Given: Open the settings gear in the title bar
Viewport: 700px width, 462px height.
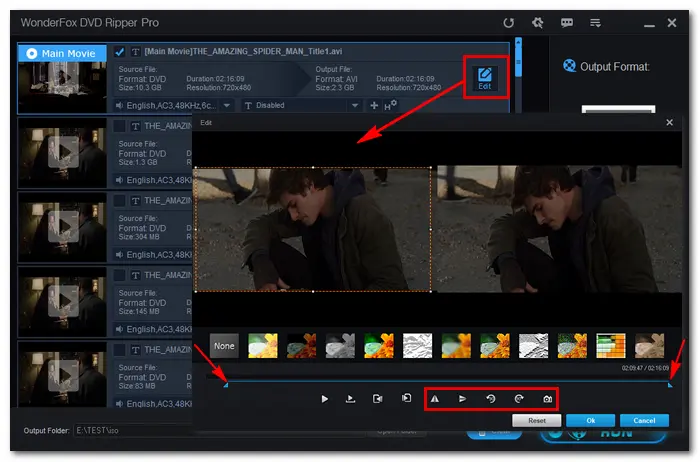Looking at the screenshot, I should (538, 23).
